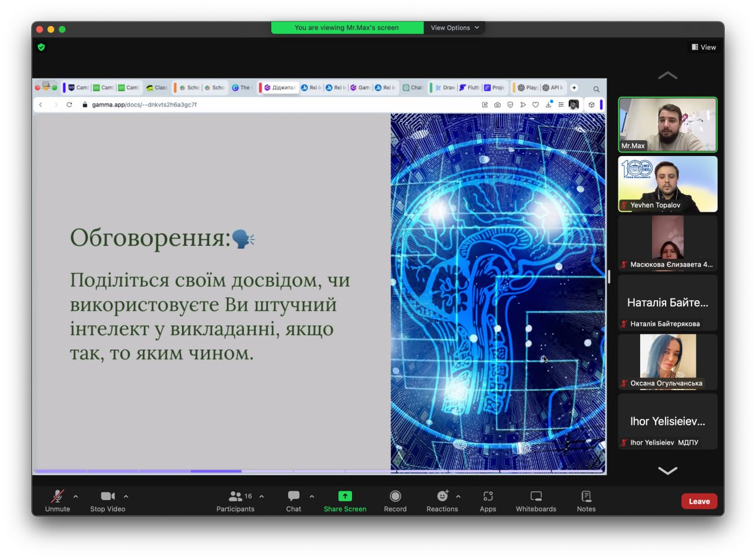Click the Participants icon in Zoom toolbar
The image size is (756, 558).
pyautogui.click(x=236, y=497)
